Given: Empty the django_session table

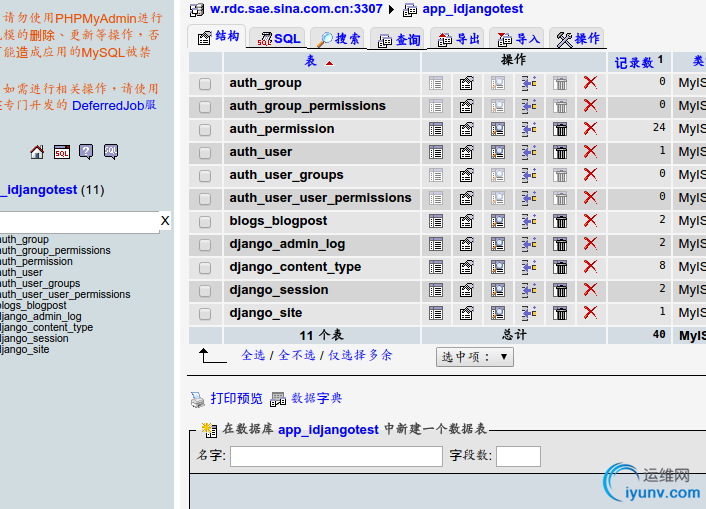Looking at the screenshot, I should coord(560,290).
